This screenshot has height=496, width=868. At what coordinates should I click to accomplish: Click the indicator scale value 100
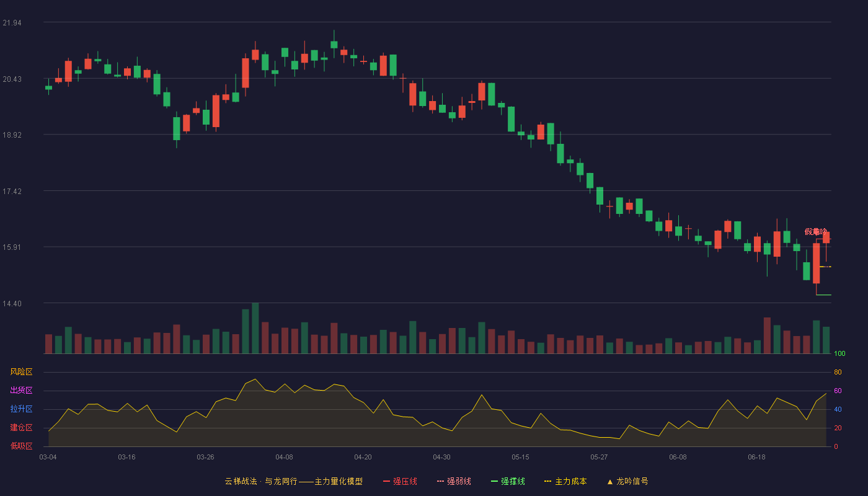(839, 354)
